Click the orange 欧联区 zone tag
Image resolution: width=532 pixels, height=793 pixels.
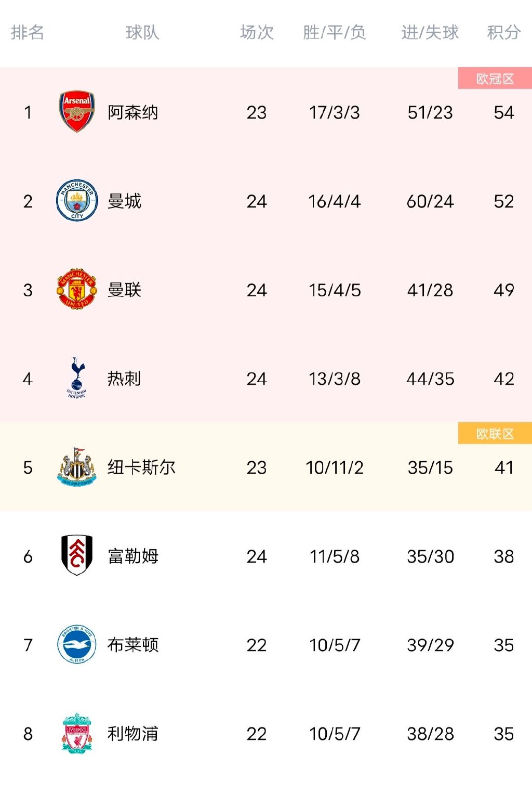[495, 434]
